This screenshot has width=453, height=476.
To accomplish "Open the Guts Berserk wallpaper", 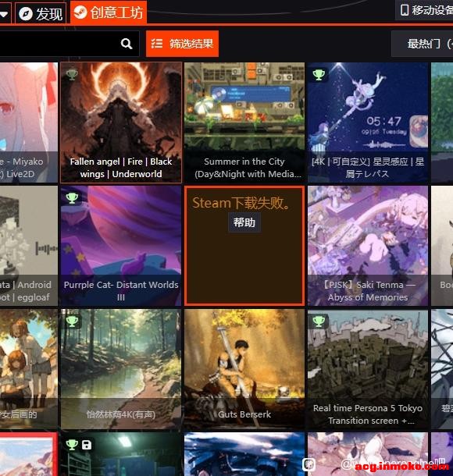I will [244, 369].
